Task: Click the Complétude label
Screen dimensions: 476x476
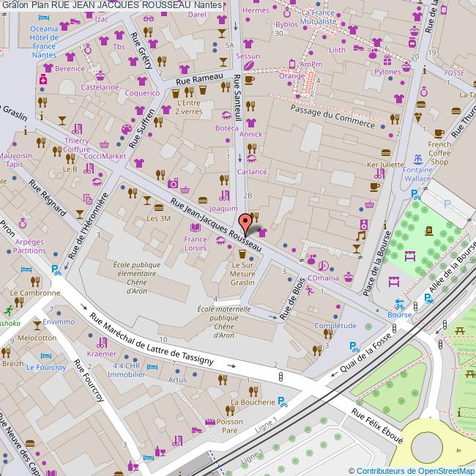Action: click(x=335, y=325)
